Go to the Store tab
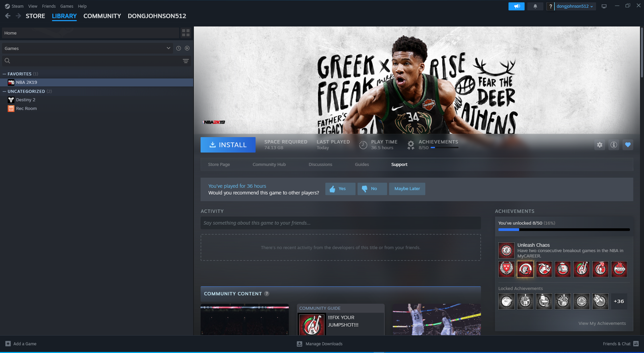644x353 pixels. [36, 16]
